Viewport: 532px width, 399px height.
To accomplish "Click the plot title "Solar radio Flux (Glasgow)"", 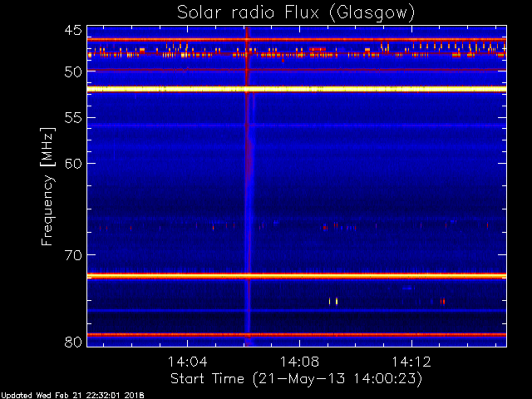I will (296, 13).
